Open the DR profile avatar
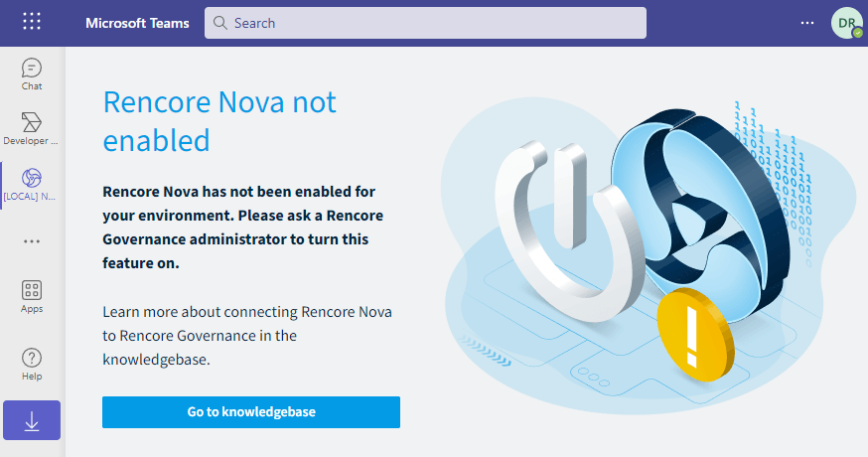This screenshot has height=457, width=868. 846,23
